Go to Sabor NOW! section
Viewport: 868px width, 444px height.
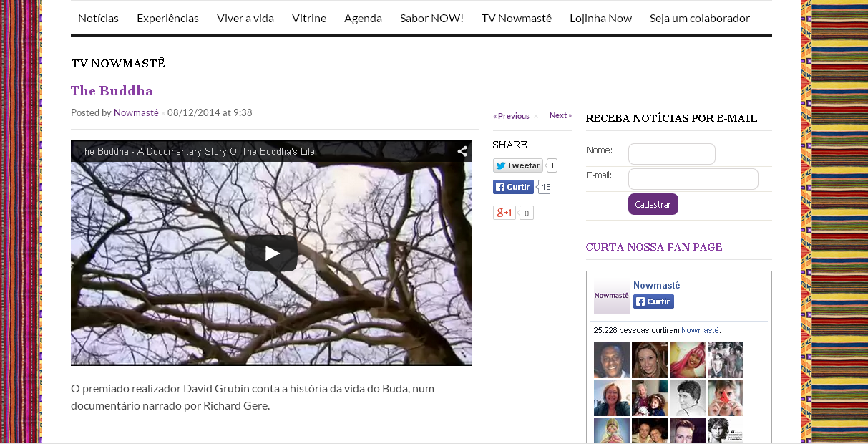pos(431,18)
